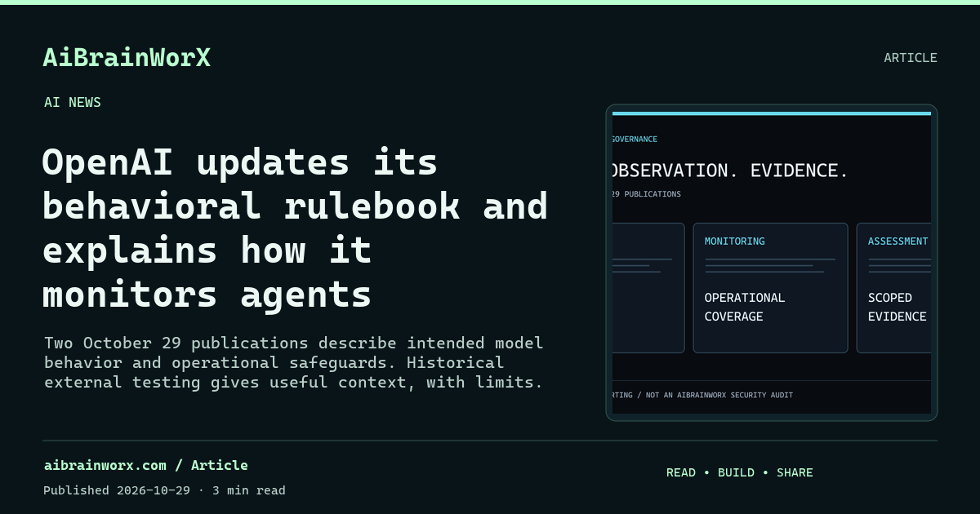Click the NOT AN AIBRAINWORX SECURITY AUDIT note
Image resolution: width=980 pixels, height=514 pixels.
[x=719, y=395]
